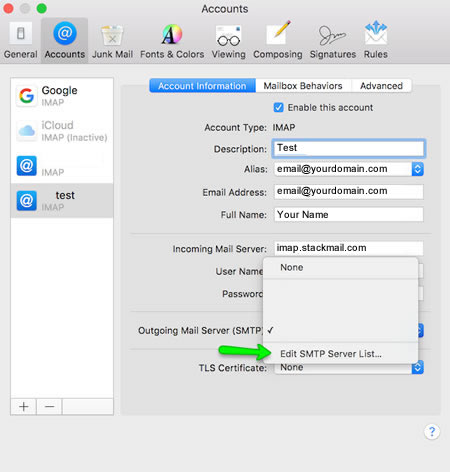
Task: Open the General preferences pane
Action: click(x=20, y=41)
